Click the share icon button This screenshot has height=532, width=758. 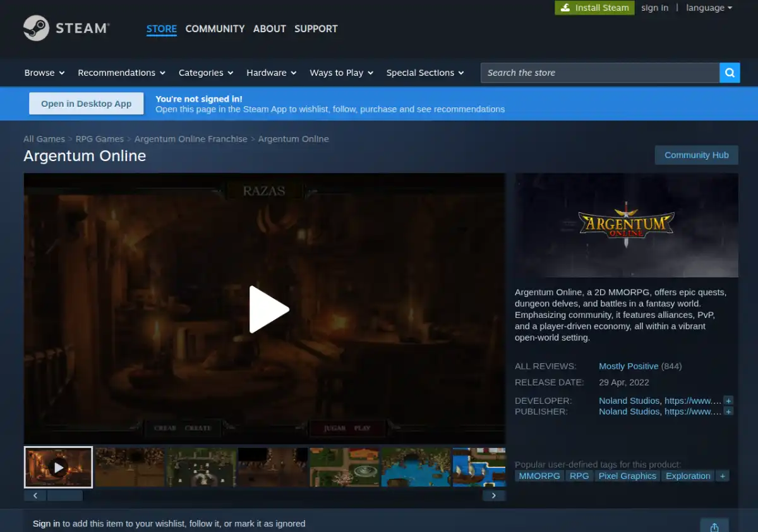(x=714, y=527)
